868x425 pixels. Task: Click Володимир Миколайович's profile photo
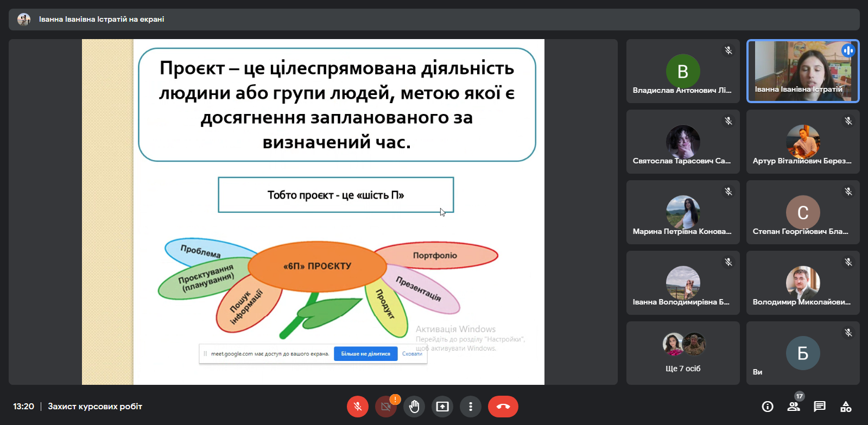(803, 283)
